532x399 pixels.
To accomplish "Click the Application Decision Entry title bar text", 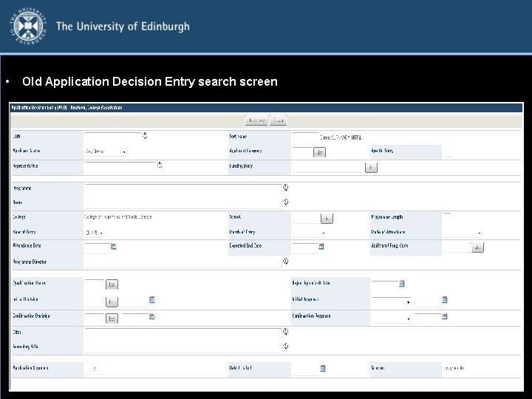I will click(x=66, y=108).
